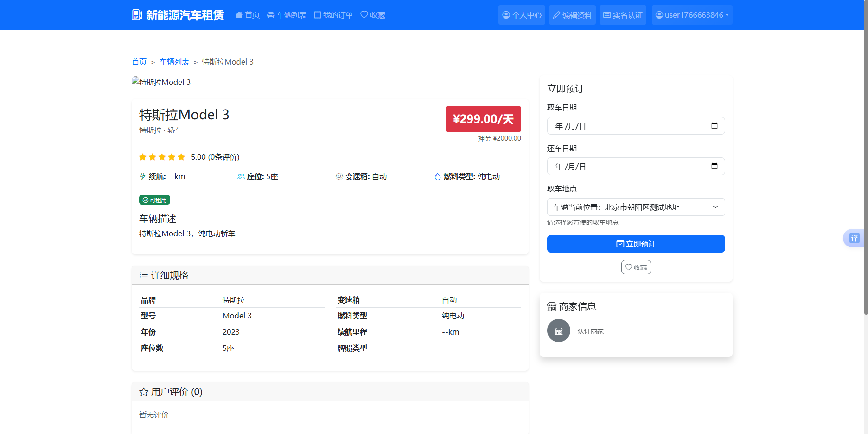The image size is (868, 434).
Task: Click the 收藏 heart button
Action: [x=636, y=267]
